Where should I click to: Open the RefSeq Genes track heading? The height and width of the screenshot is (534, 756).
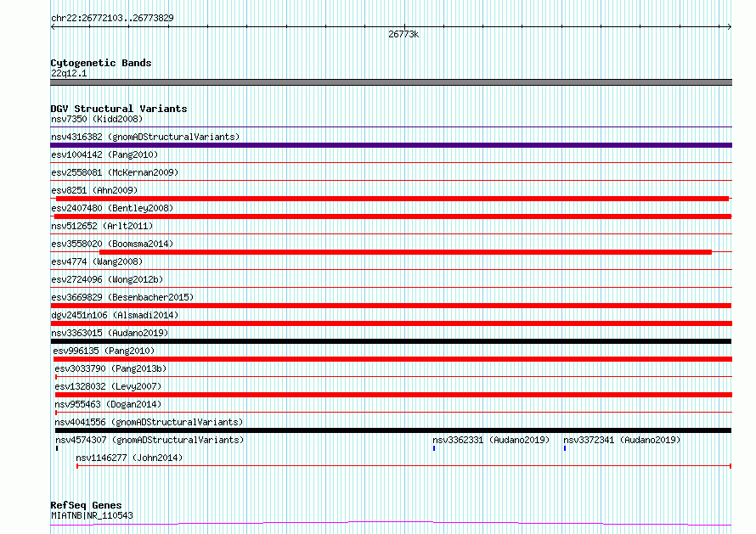pyautogui.click(x=86, y=505)
